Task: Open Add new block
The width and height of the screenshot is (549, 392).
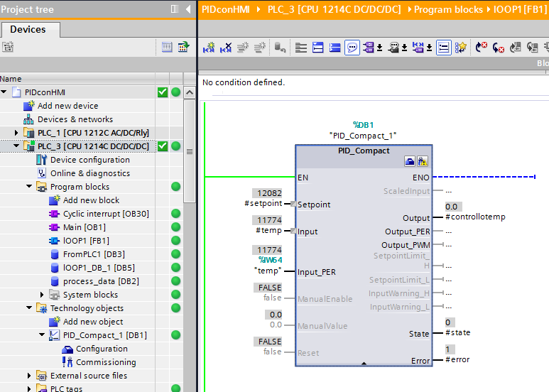Action: click(x=91, y=200)
